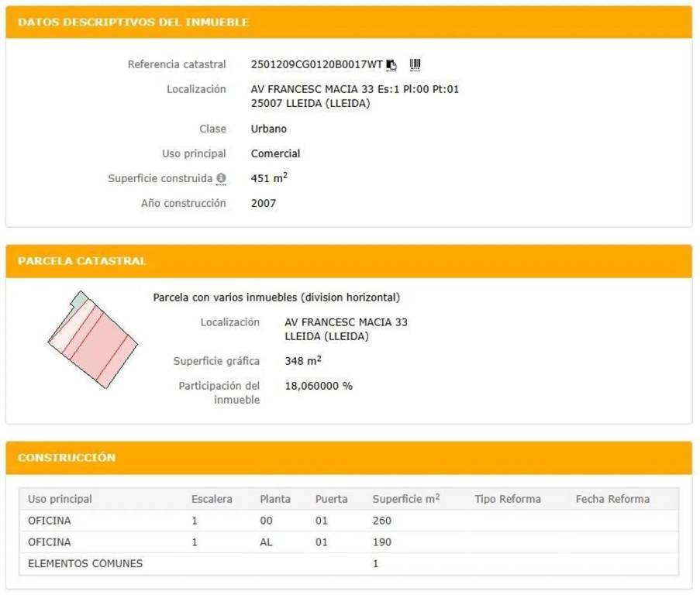
Task: Click the barcode icon beside the cadastral reference
Action: (416, 64)
